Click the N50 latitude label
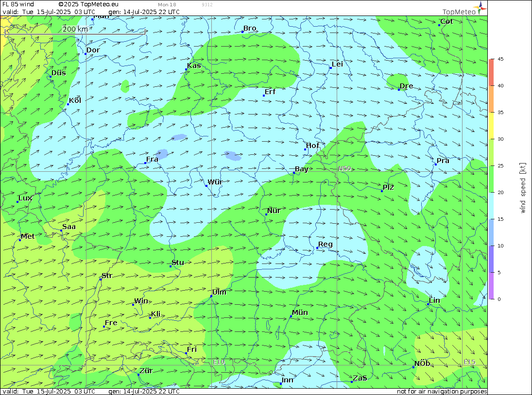Screen dimensions: 532x395 click(x=345, y=168)
